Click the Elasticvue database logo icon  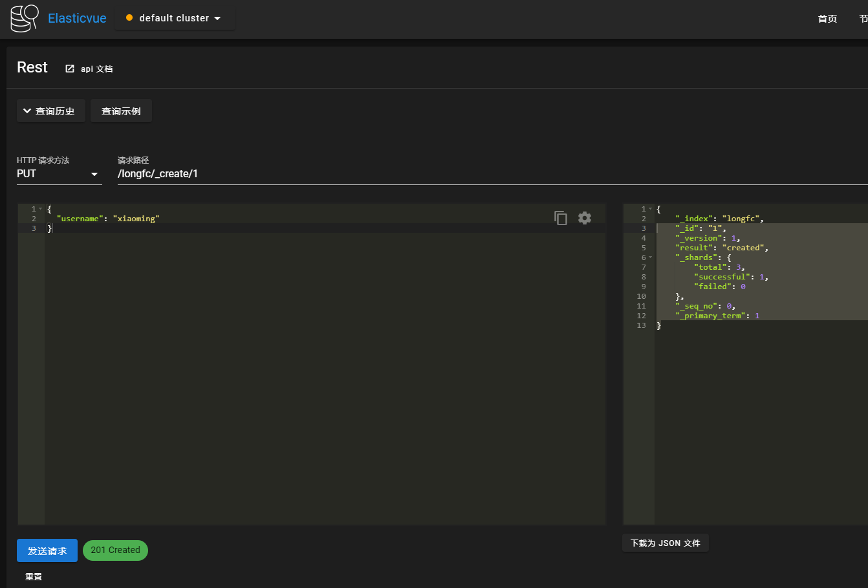click(25, 18)
